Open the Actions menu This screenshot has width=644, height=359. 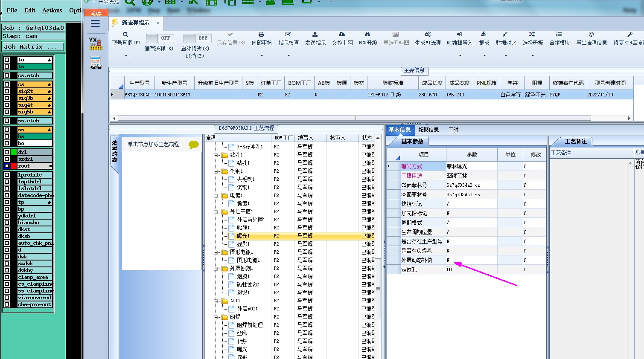[52, 10]
